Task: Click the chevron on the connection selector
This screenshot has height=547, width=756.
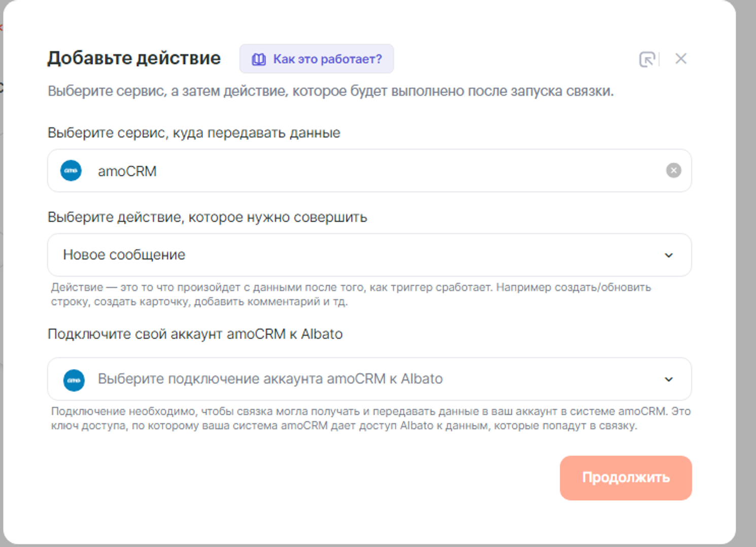Action: pyautogui.click(x=669, y=380)
